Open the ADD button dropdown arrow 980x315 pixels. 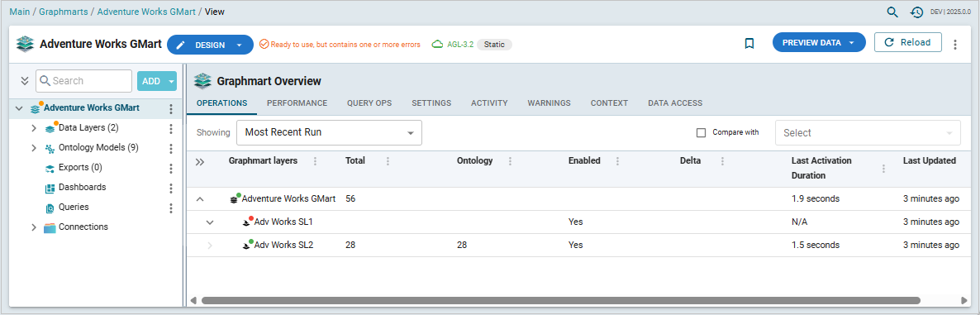(170, 81)
